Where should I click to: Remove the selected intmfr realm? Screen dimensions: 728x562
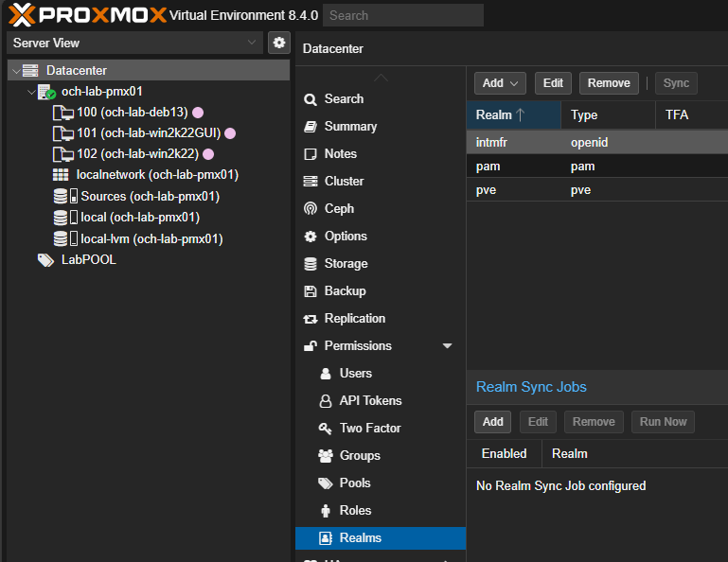(x=609, y=83)
